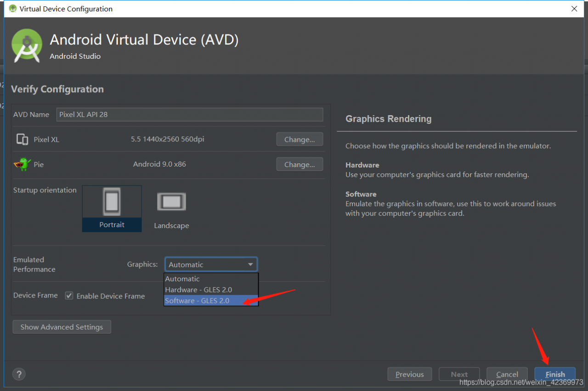Click the Android Studio logo icon
The height and width of the screenshot is (391, 588).
tap(27, 45)
